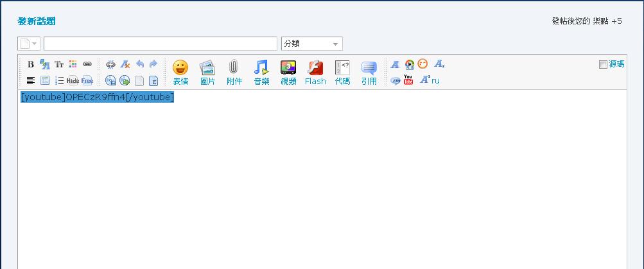Click the ru label in toolbar

click(x=435, y=81)
